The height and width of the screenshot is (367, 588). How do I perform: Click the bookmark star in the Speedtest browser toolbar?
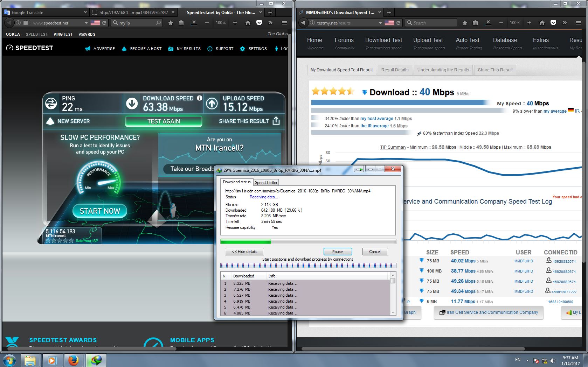click(171, 23)
